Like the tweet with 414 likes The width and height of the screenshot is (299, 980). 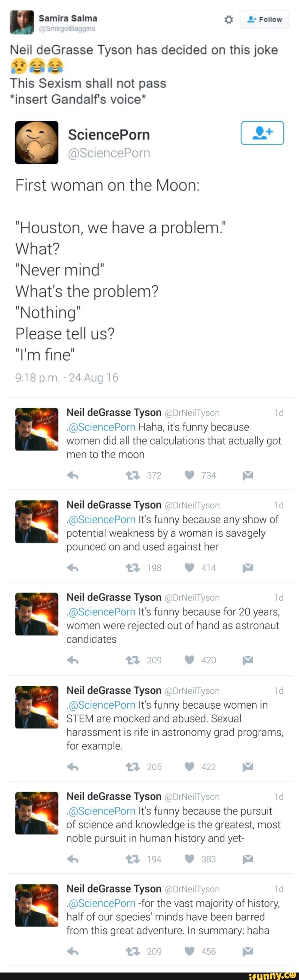point(189,567)
